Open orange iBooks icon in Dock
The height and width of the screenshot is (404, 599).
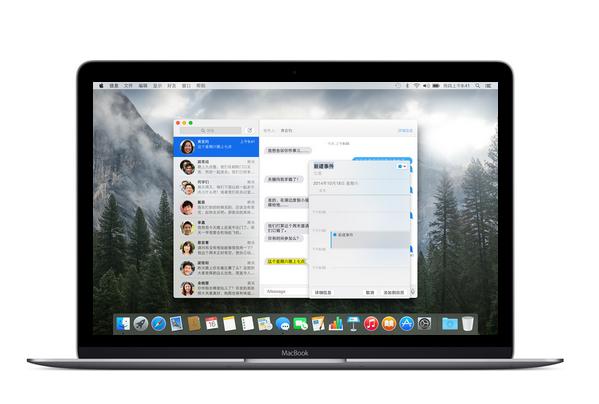tap(389, 324)
